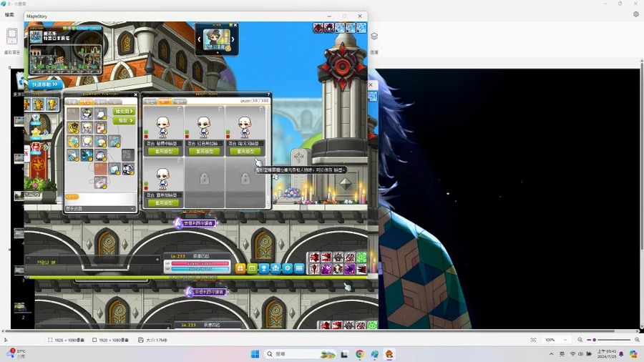Click the arrow beside the red gift side icon
Screen dimensions: 644x362
pos(46,147)
